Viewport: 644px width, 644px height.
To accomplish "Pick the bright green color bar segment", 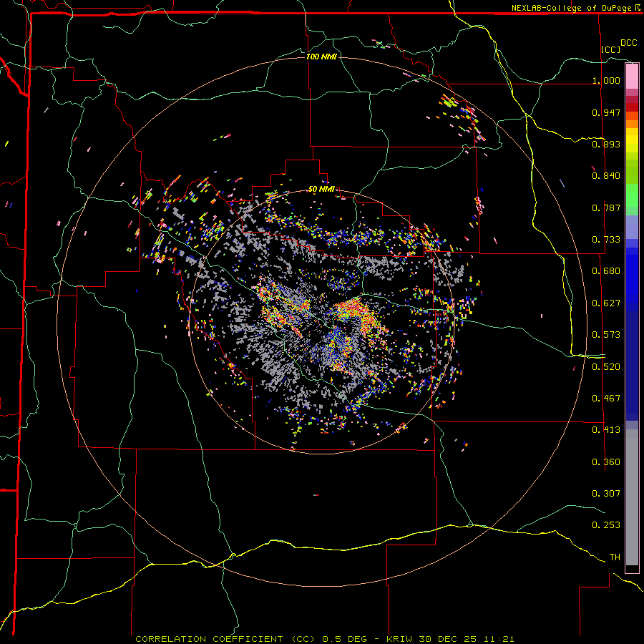I will point(632,195).
